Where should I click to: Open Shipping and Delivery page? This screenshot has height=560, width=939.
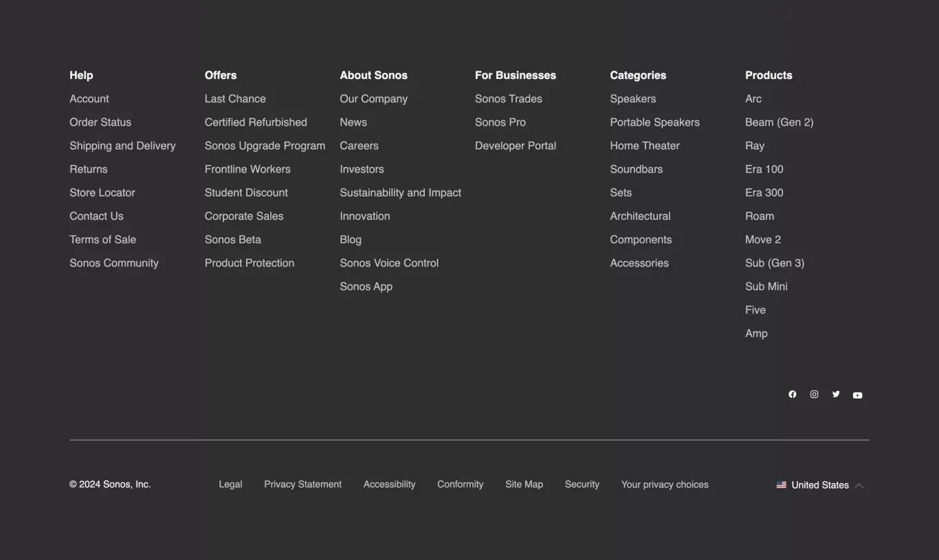click(x=122, y=146)
